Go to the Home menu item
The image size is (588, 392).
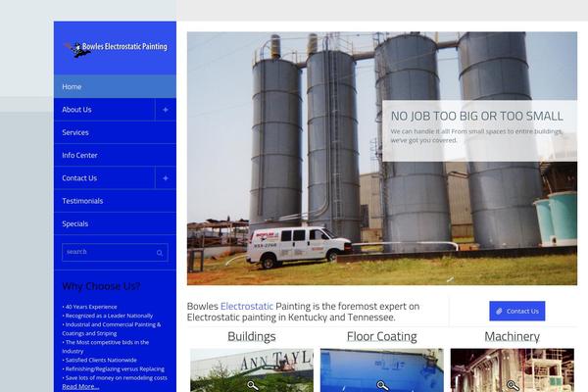tap(115, 86)
